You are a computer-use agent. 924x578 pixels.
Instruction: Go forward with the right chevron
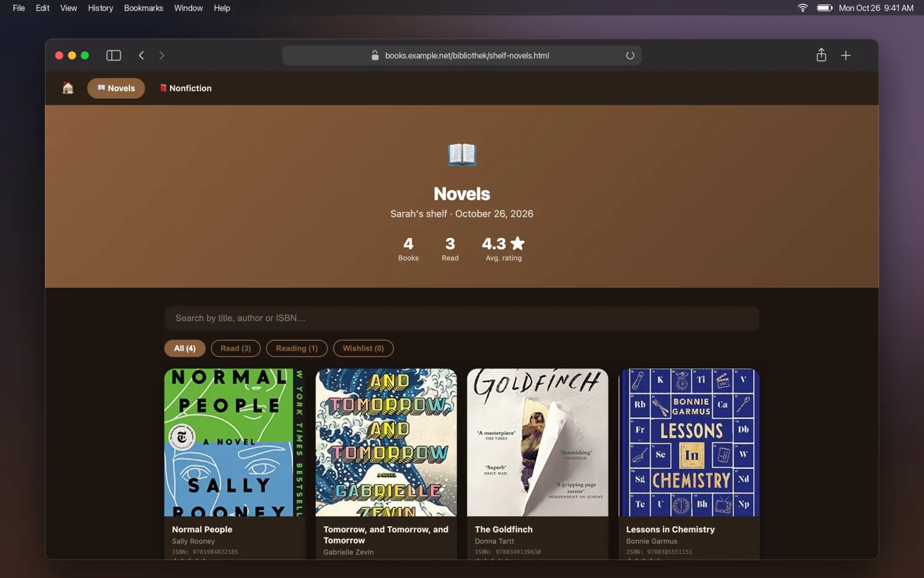click(162, 55)
